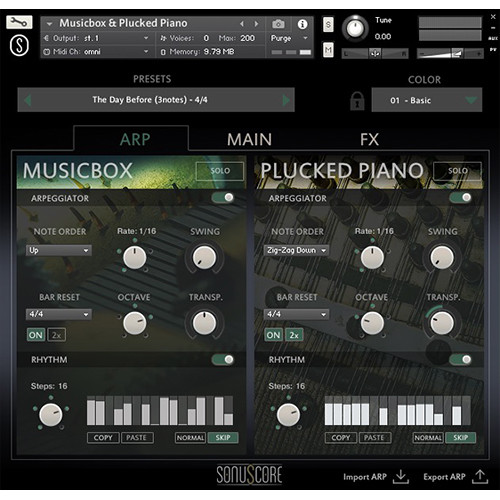500x500 pixels.
Task: Click the Musicbox Transp. knob
Action: (x=204, y=323)
